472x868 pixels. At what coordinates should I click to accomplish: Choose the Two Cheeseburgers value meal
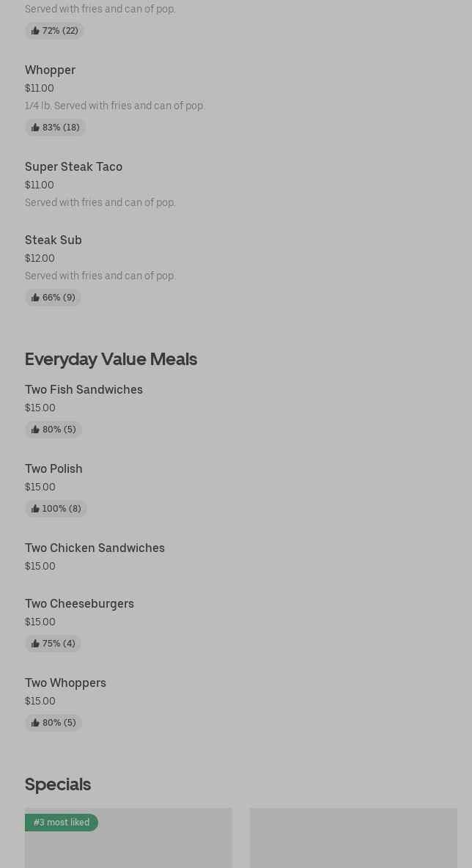pyautogui.click(x=79, y=604)
